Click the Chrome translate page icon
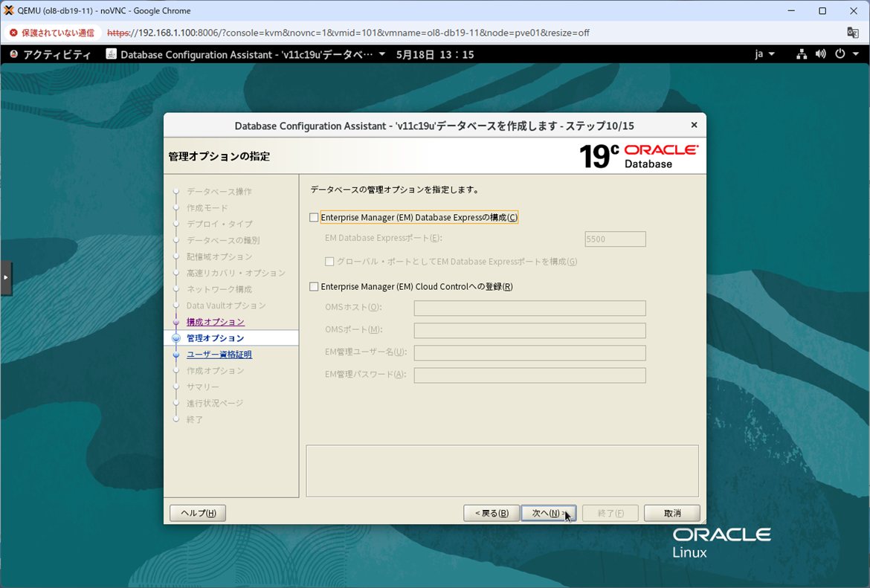The image size is (870, 588). (853, 33)
